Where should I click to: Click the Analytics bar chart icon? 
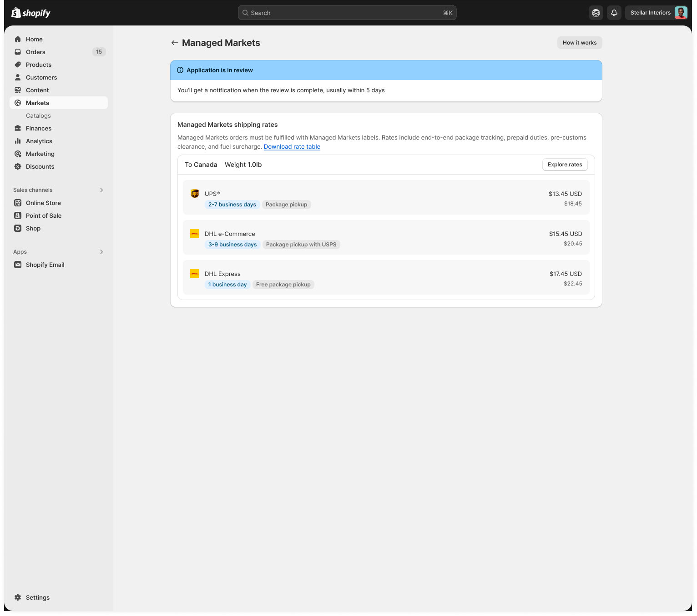click(18, 141)
